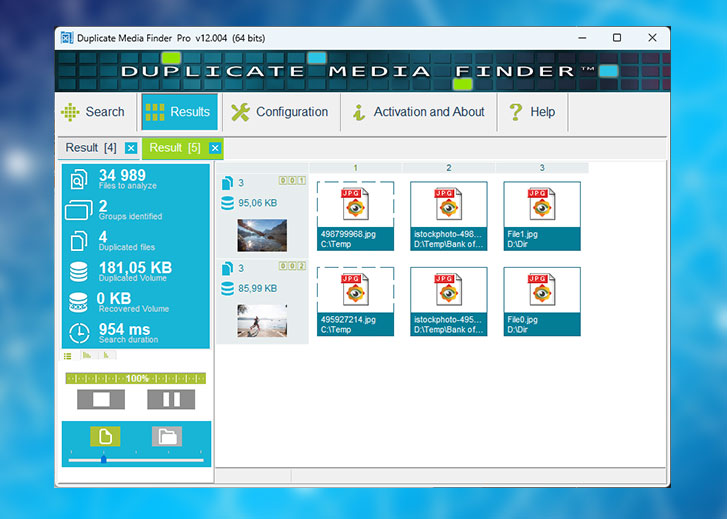
Task: Switch to the list statistics view tab
Action: coord(68,356)
